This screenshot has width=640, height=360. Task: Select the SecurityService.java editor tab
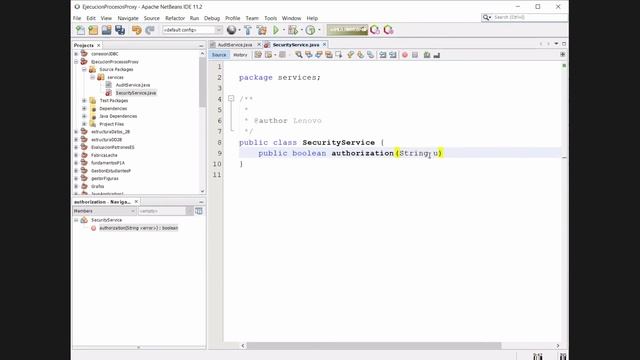click(296, 44)
